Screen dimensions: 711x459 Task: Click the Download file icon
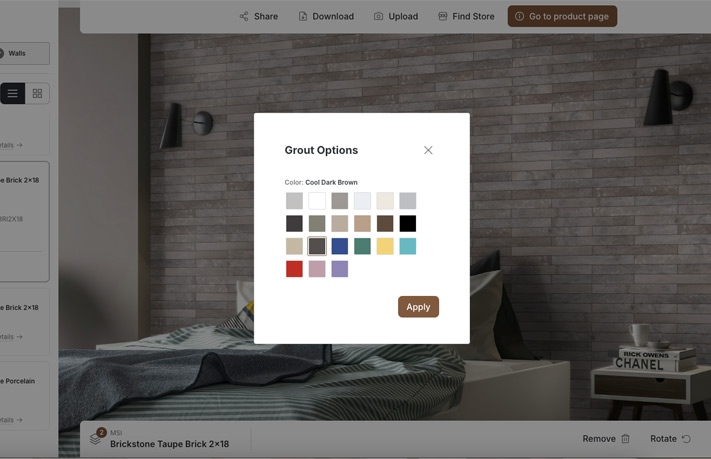tap(302, 16)
